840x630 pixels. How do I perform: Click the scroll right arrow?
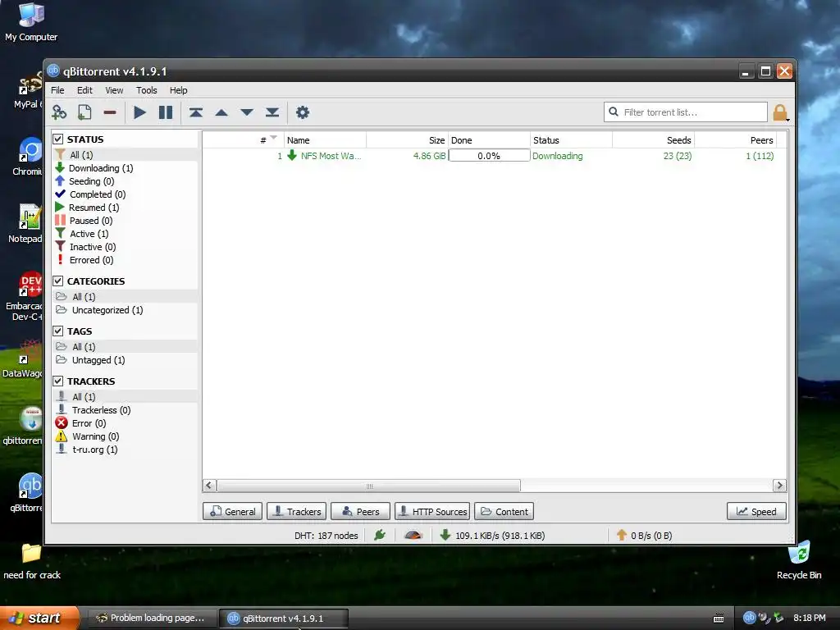(x=779, y=486)
